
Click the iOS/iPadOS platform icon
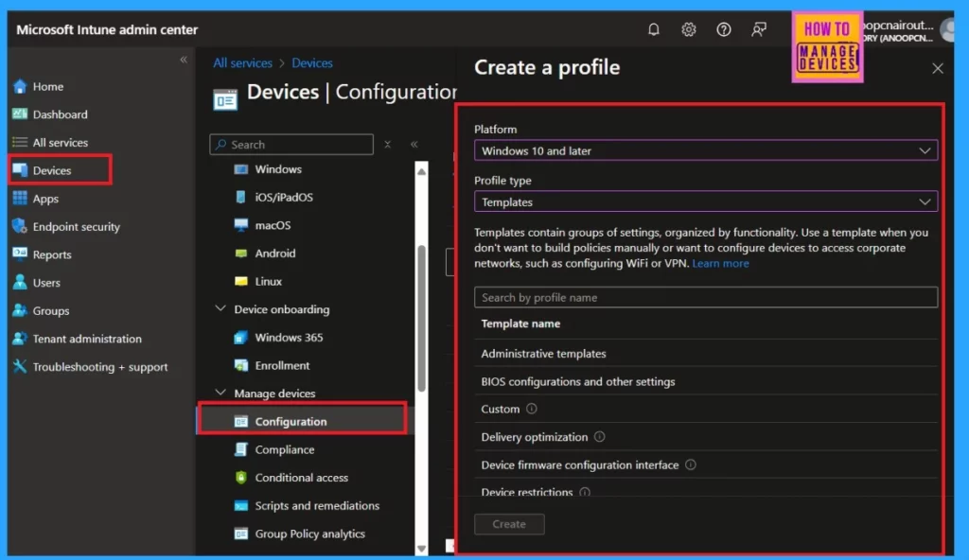pyautogui.click(x=241, y=197)
